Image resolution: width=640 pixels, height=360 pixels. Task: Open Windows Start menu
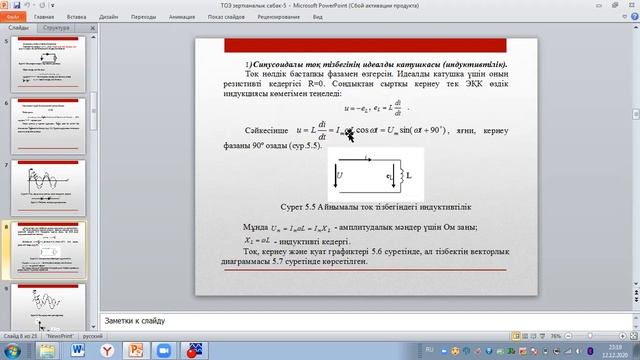[x=12, y=351]
